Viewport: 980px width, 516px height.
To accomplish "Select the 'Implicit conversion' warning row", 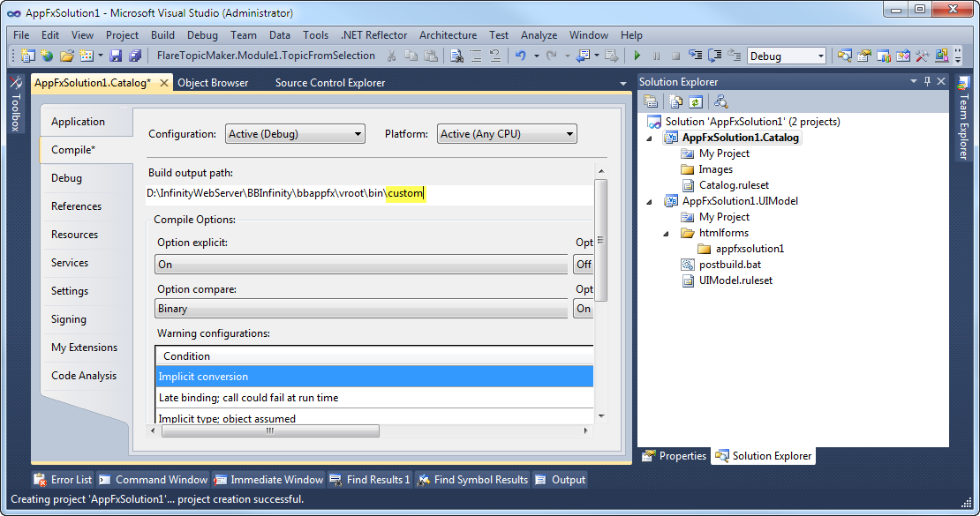I will 374,377.
